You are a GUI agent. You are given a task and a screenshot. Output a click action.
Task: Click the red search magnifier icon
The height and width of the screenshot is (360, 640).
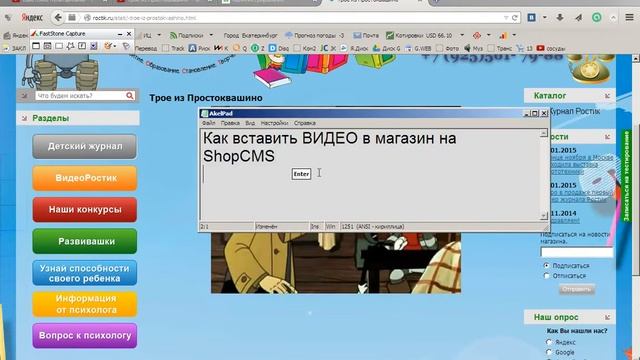click(x=130, y=96)
